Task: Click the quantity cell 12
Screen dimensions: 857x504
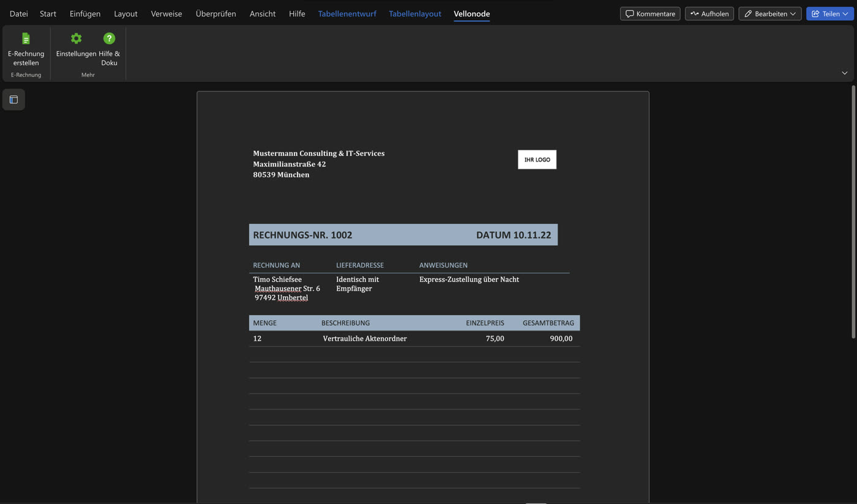Action: coord(257,339)
